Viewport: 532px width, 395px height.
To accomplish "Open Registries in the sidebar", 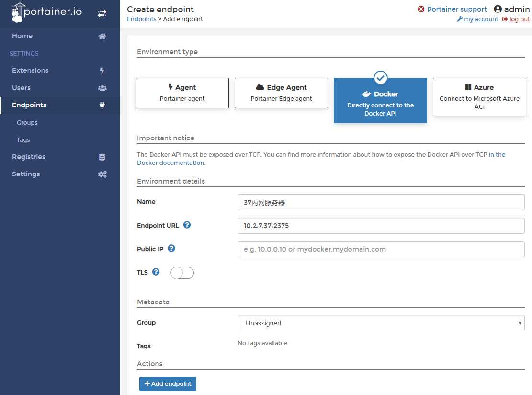I will pos(60,157).
